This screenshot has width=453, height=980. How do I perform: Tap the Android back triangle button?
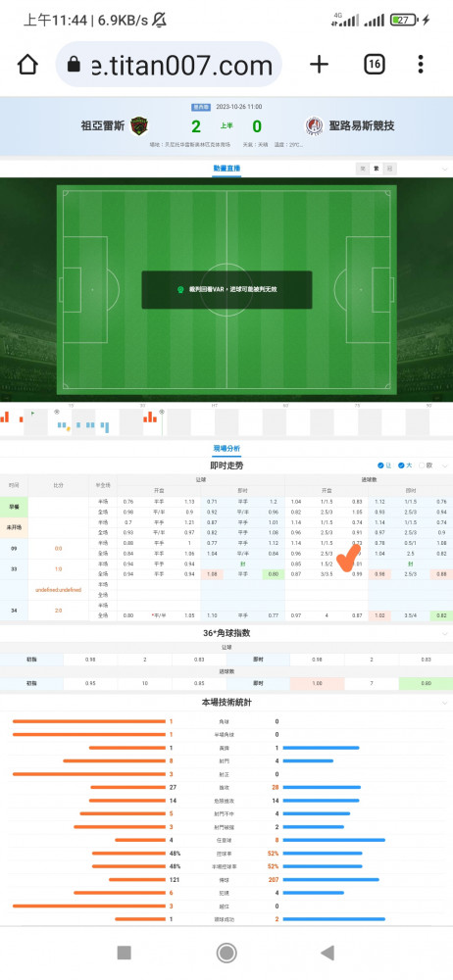coord(327,953)
